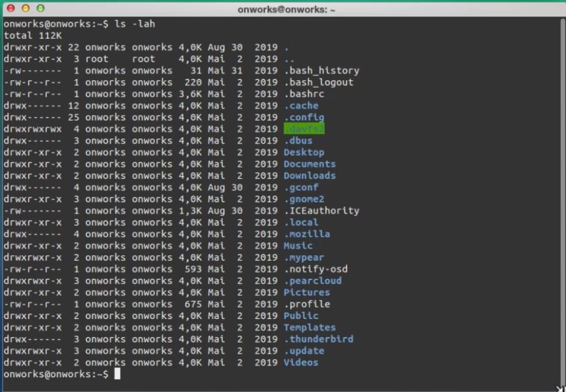Click the .thunderbird directory name
The width and height of the screenshot is (566, 392).
pyautogui.click(x=319, y=340)
